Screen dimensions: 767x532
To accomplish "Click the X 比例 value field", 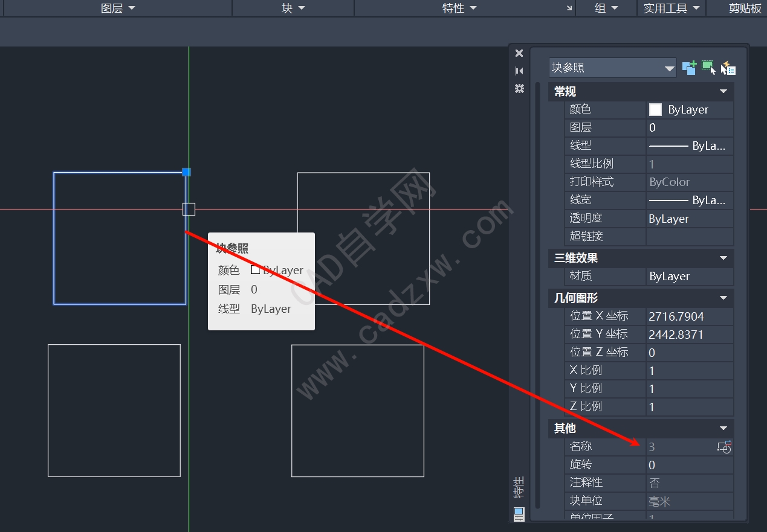I will pyautogui.click(x=690, y=371).
